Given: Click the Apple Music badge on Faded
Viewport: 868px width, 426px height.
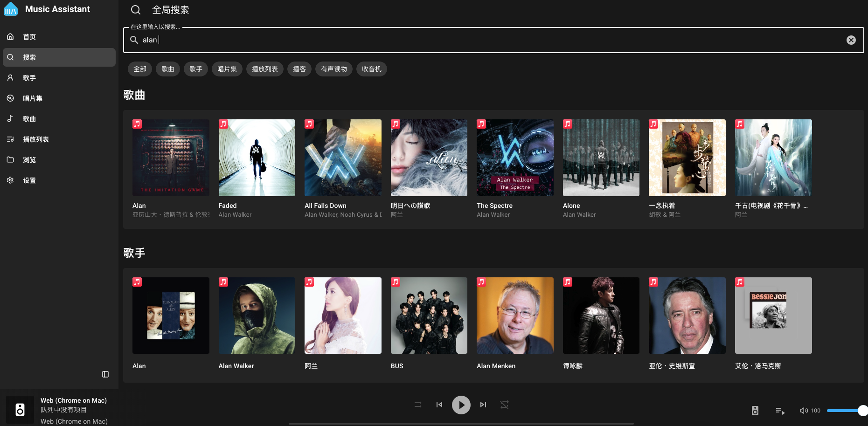Looking at the screenshot, I should [x=223, y=124].
